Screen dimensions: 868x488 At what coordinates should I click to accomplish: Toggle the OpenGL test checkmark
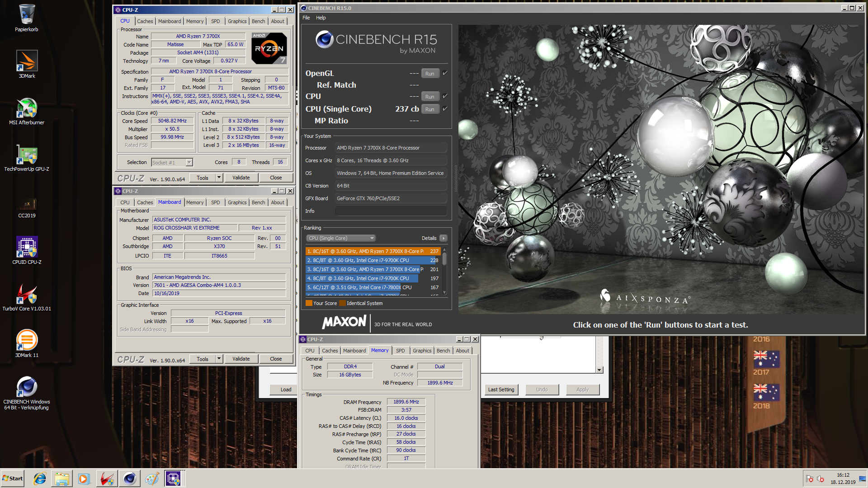tap(445, 73)
